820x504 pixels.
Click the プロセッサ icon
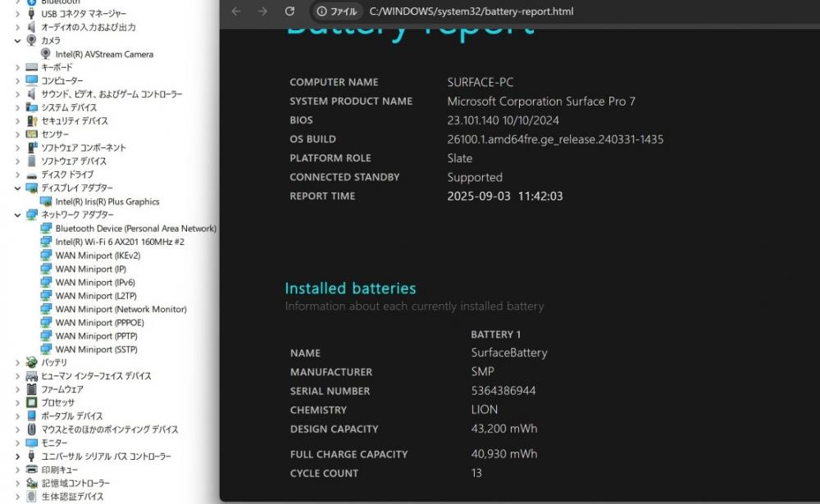pyautogui.click(x=31, y=402)
